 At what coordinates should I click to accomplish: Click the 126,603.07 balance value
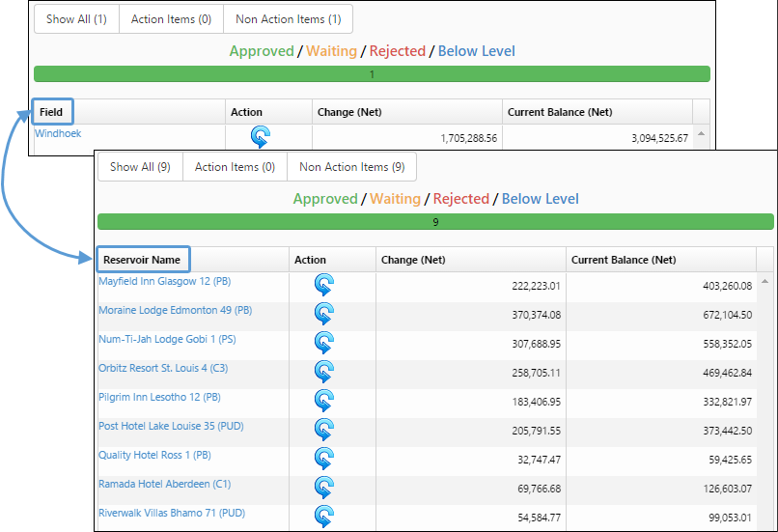[728, 489]
